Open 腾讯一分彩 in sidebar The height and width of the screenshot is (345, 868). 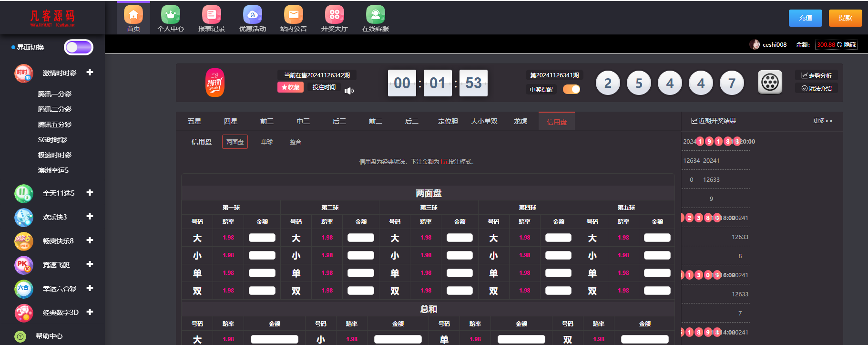[55, 94]
